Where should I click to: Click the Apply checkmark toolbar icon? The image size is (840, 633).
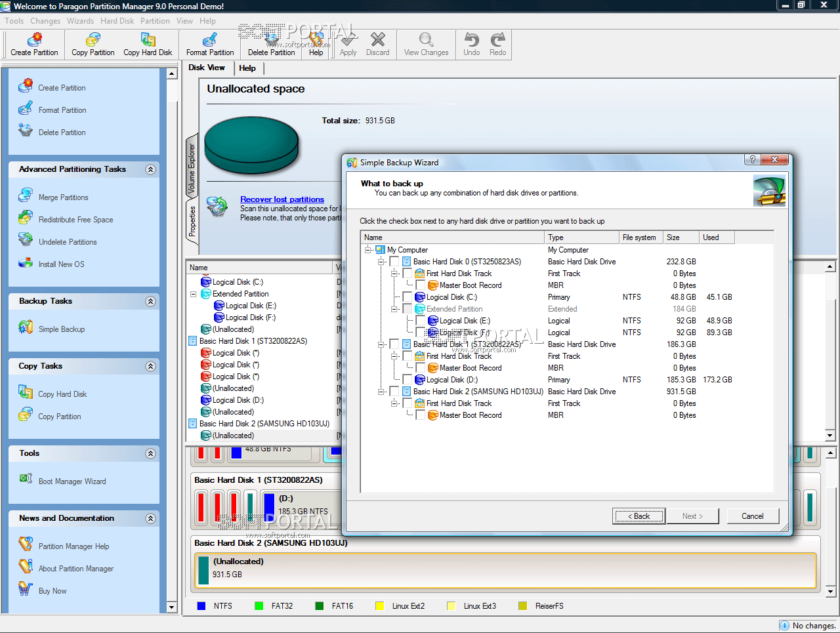(x=348, y=39)
